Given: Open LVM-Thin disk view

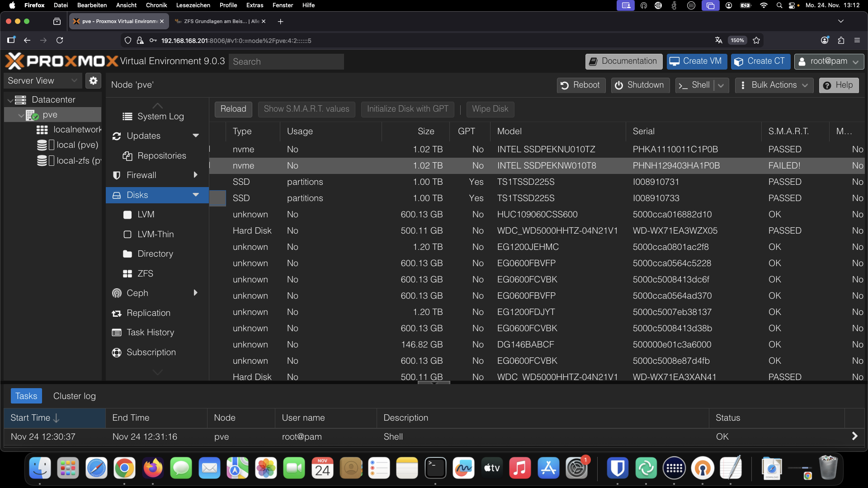Looking at the screenshot, I should tap(155, 235).
